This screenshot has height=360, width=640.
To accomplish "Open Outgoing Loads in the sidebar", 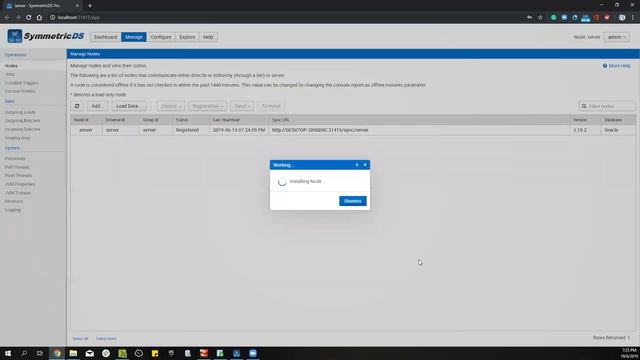I will pyautogui.click(x=20, y=112).
